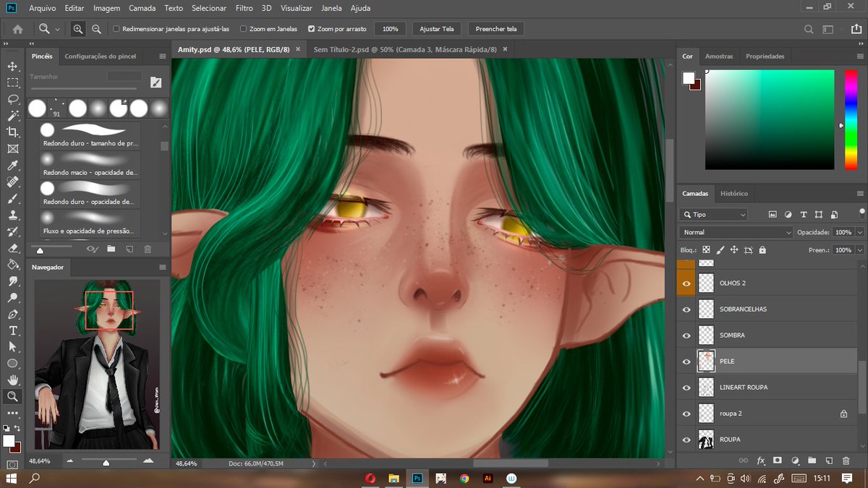Open the Filtro menu
This screenshot has width=868, height=488.
pyautogui.click(x=244, y=8)
